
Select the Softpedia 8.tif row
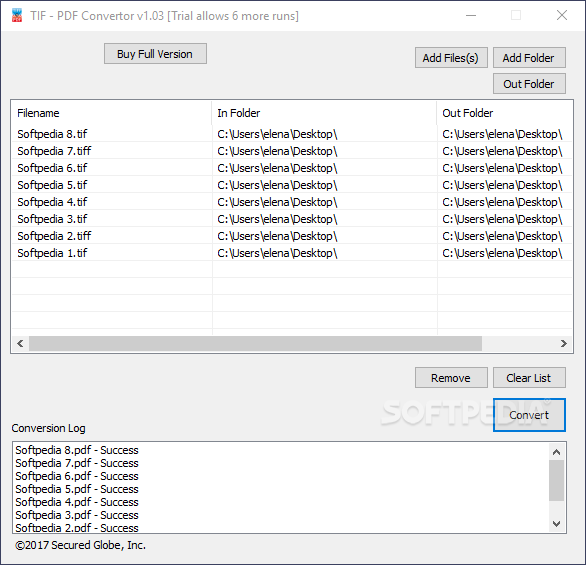coord(292,134)
